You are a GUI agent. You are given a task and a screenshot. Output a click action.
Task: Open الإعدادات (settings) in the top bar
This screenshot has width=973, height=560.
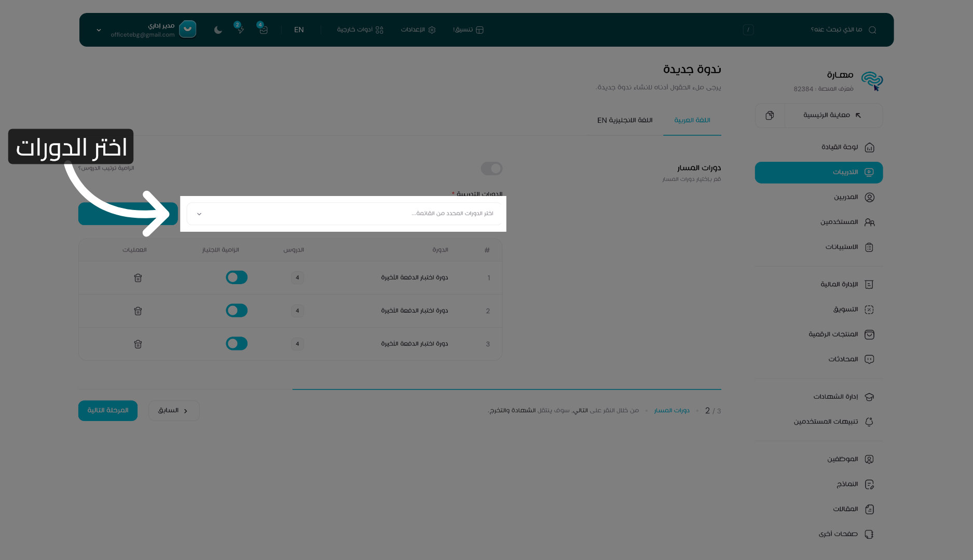(x=418, y=30)
